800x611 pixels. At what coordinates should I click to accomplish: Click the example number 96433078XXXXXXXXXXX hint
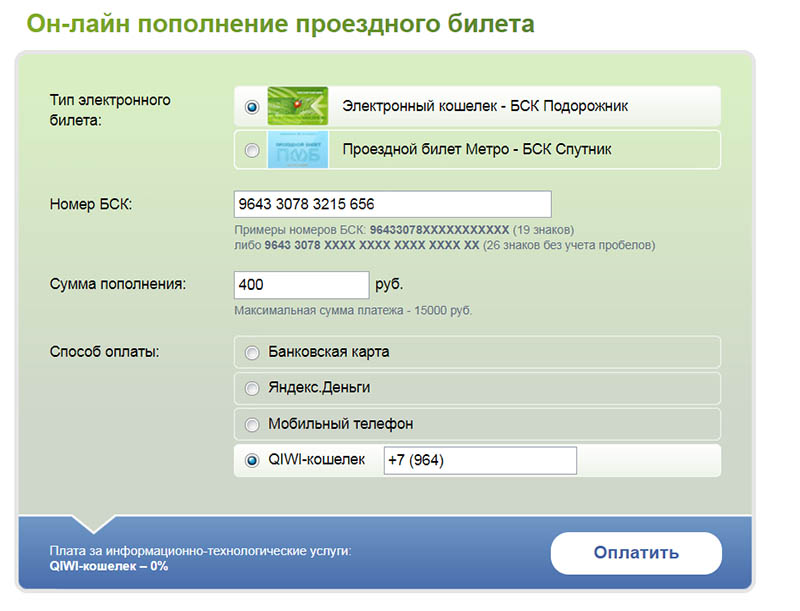(439, 230)
